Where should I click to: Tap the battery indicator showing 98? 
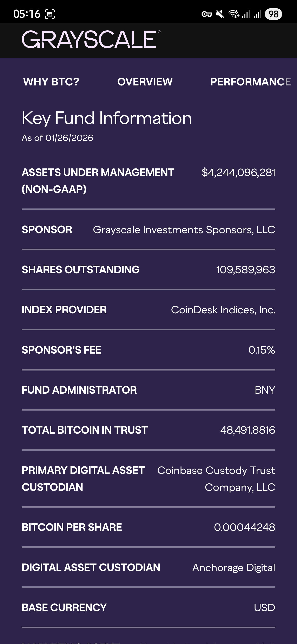pyautogui.click(x=273, y=14)
